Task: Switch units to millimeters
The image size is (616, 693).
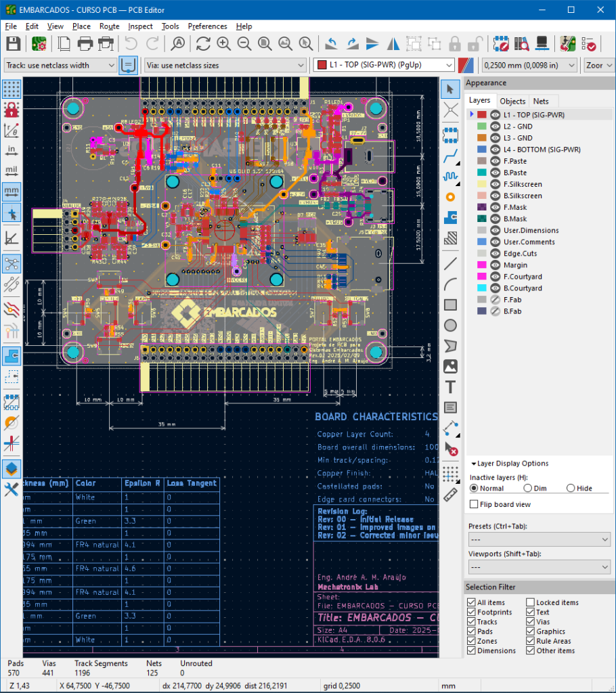Action: (12, 192)
